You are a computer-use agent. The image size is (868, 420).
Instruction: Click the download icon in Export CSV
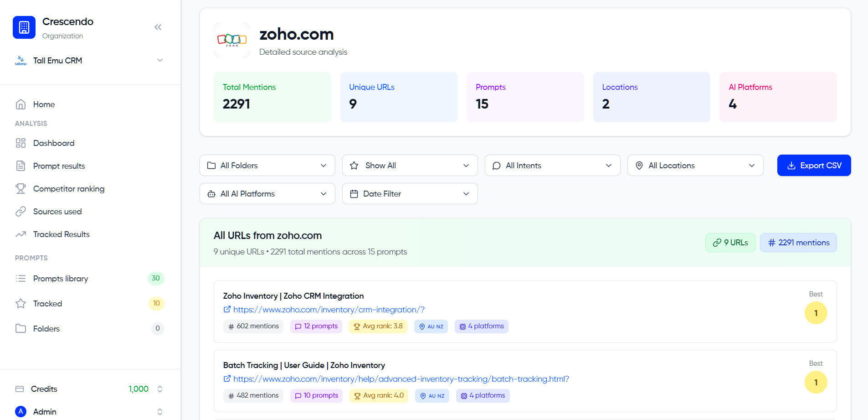tap(791, 166)
